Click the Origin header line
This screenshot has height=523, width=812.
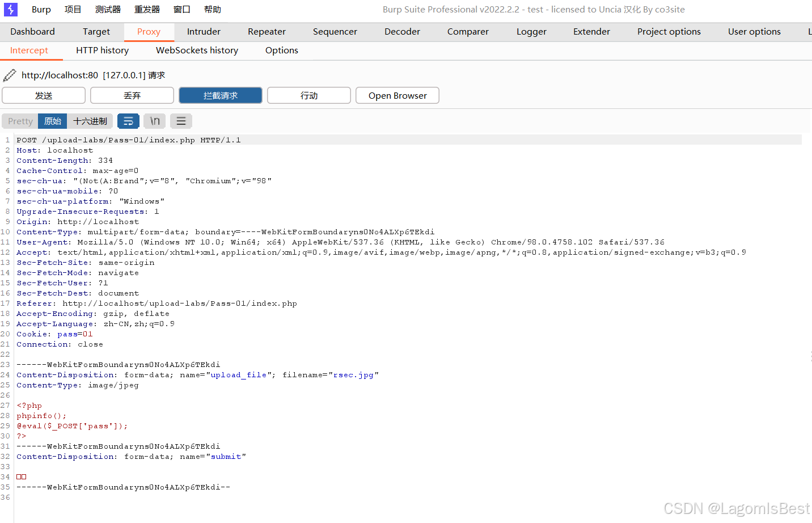(78, 222)
